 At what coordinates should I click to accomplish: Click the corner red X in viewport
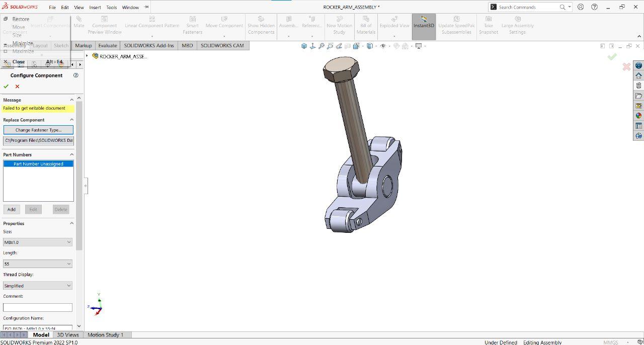point(626,66)
